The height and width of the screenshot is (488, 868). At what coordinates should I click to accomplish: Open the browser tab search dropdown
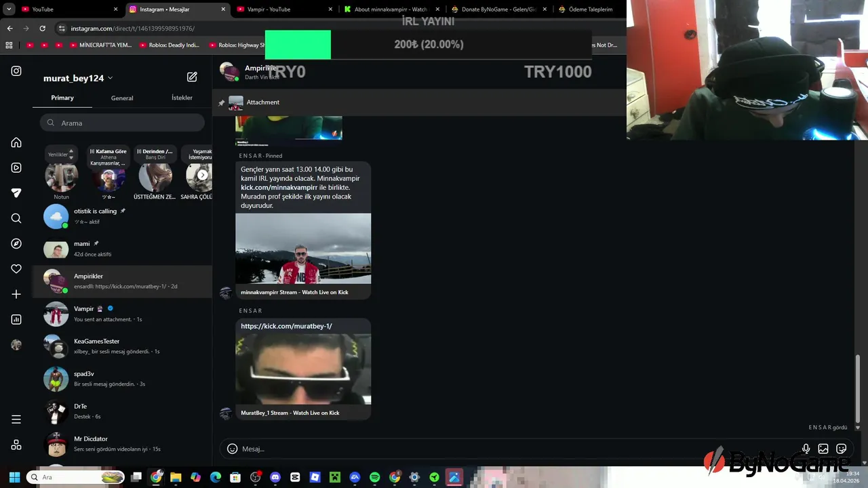[9, 9]
